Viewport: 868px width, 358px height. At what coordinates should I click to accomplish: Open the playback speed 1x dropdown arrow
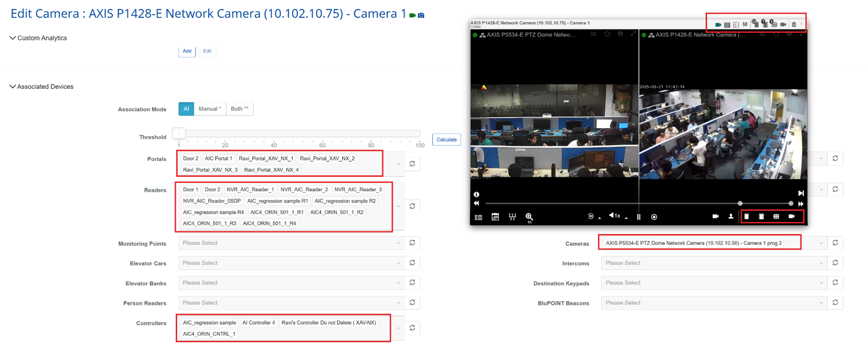[x=626, y=218]
